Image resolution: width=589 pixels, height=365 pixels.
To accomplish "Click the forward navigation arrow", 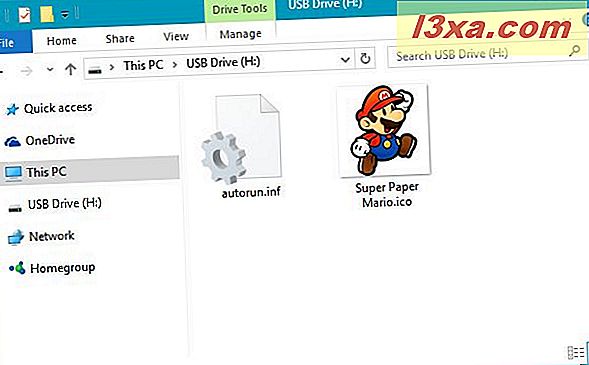I will click(26, 70).
